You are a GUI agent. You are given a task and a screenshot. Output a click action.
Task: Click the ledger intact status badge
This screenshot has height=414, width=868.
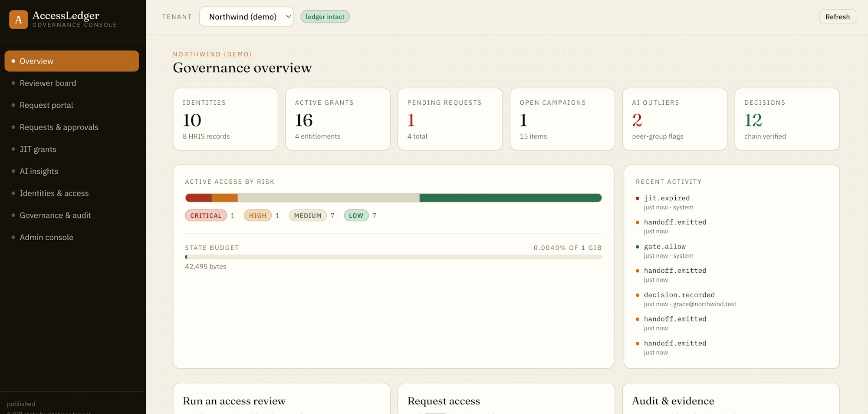pyautogui.click(x=325, y=17)
